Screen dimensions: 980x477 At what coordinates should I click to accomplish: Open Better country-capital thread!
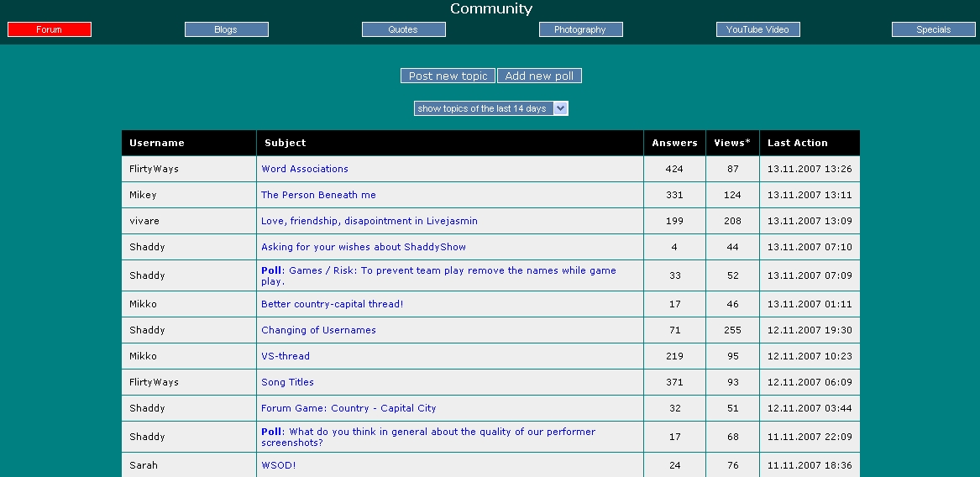pos(332,305)
